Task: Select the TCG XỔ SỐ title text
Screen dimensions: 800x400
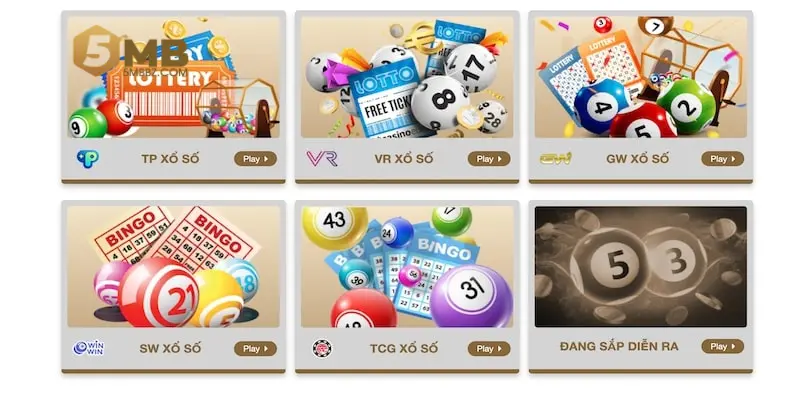Action: 404,348
